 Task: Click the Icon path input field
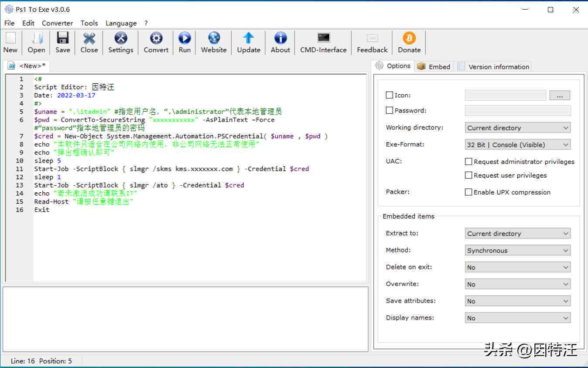(x=505, y=95)
